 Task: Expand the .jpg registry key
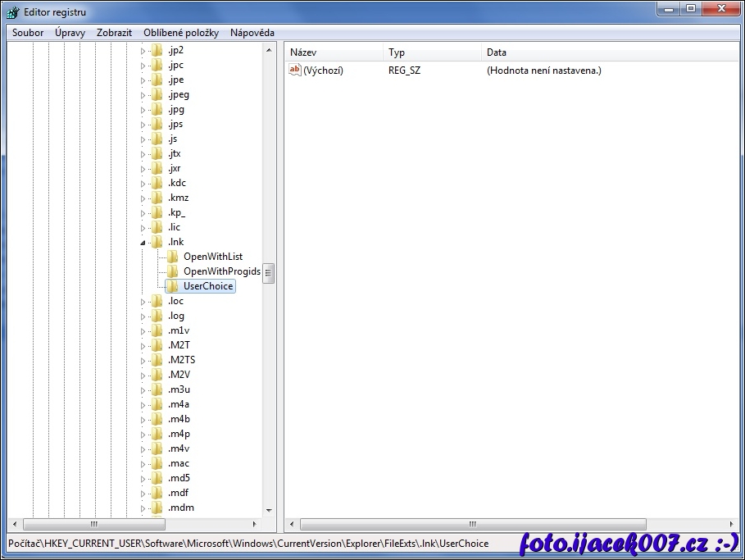pyautogui.click(x=143, y=109)
